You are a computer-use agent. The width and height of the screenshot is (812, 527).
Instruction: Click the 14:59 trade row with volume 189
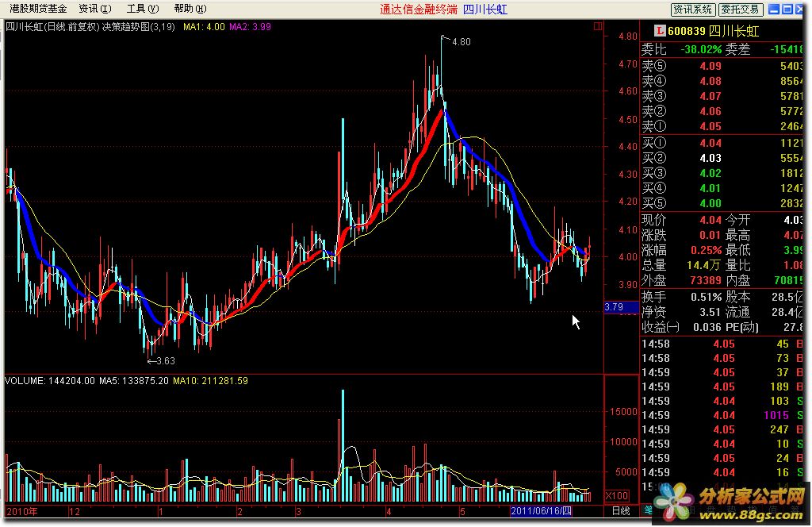click(722, 387)
